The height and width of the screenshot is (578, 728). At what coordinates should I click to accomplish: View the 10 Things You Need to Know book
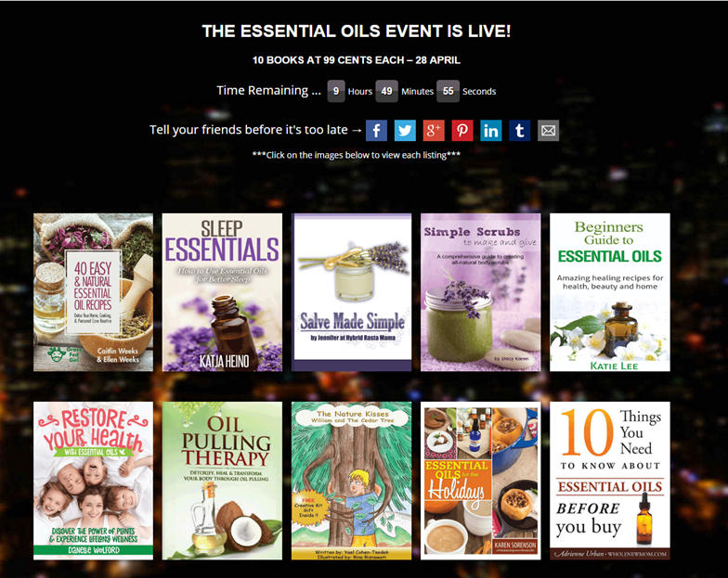click(609, 481)
